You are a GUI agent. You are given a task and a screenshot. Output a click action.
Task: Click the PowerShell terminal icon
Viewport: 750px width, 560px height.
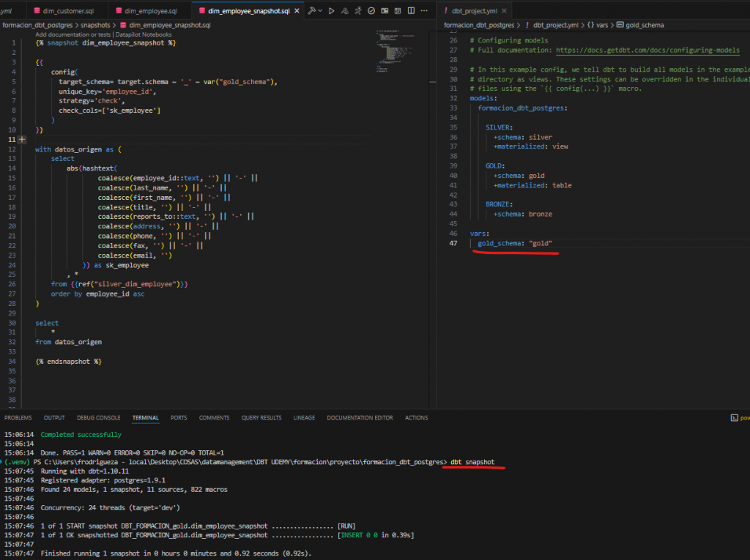(734, 418)
